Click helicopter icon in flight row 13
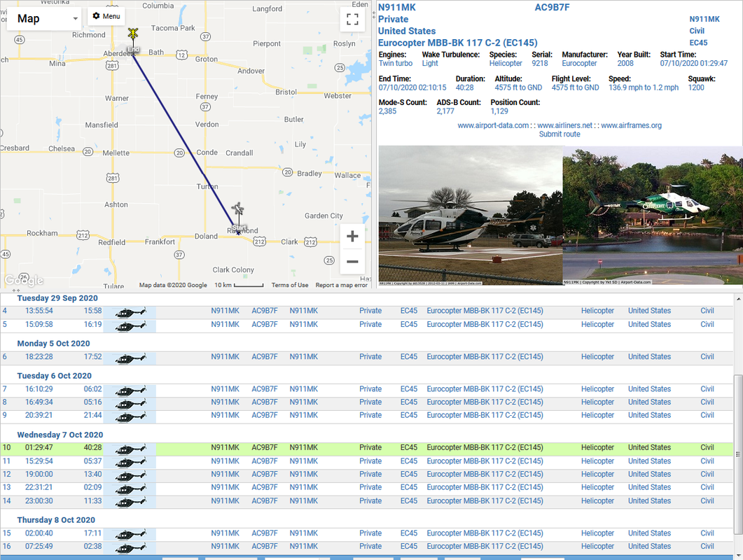743x560 pixels. click(130, 489)
